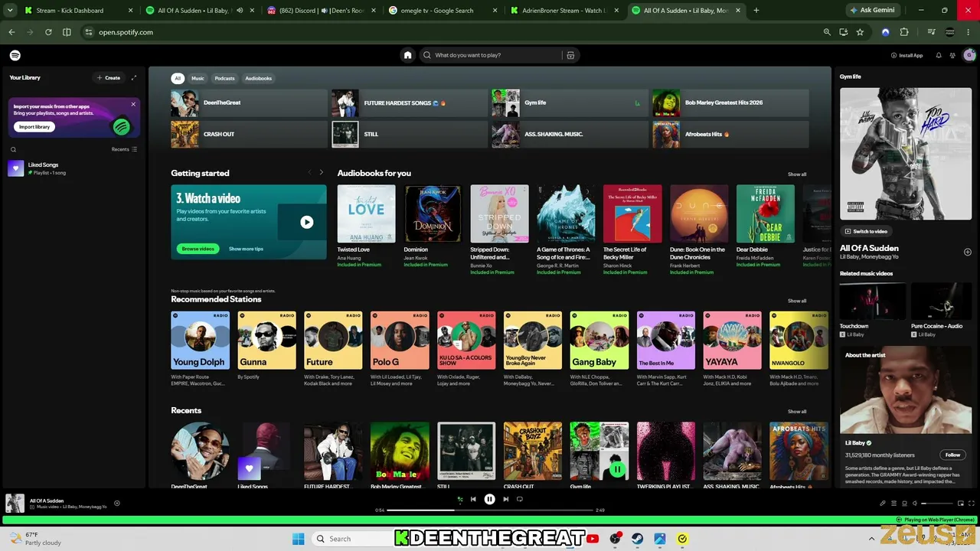Open Chrome extensions puzzle icon
Image resolution: width=980 pixels, height=551 pixels.
904,32
